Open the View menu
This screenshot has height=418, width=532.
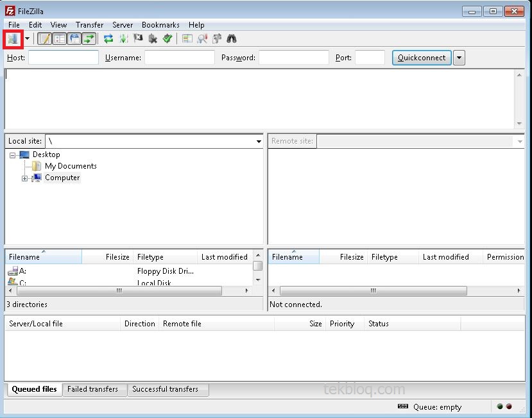(x=58, y=25)
